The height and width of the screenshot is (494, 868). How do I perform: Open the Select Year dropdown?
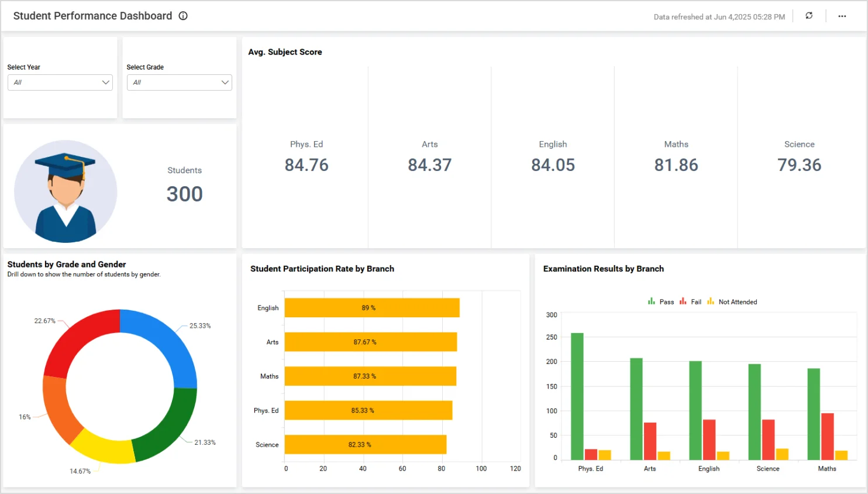[60, 83]
